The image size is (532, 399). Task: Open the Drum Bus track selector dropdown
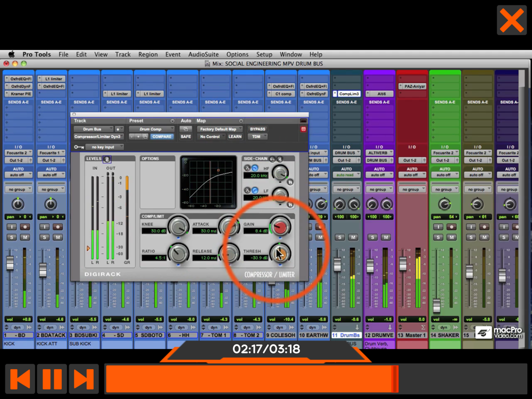tap(93, 129)
